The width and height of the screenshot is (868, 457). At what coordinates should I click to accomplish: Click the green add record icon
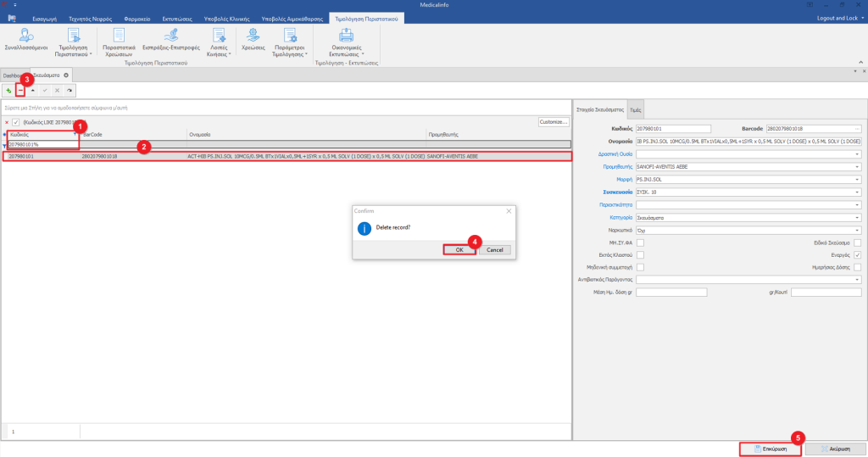click(x=8, y=90)
